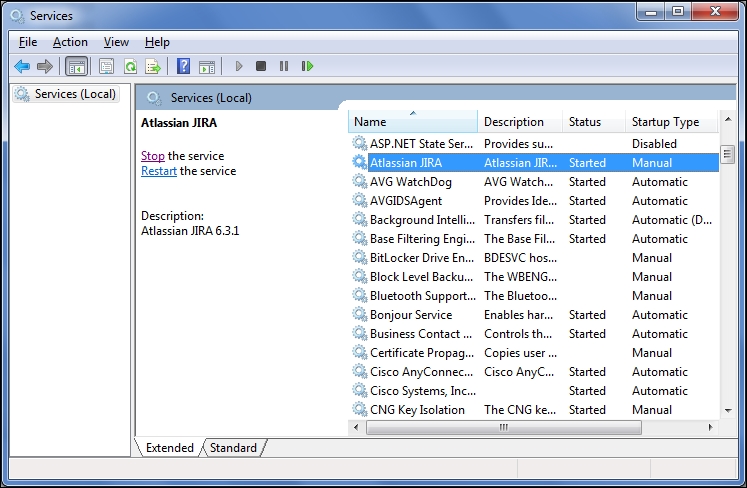Open the Help menu
747x488 pixels.
pyautogui.click(x=157, y=42)
